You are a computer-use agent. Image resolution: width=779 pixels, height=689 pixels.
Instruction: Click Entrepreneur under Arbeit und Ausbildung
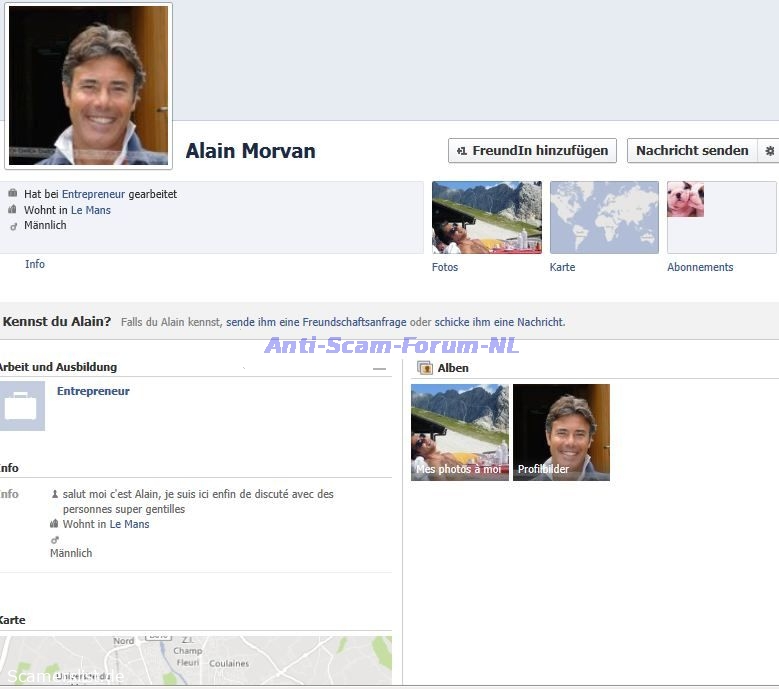coord(93,391)
